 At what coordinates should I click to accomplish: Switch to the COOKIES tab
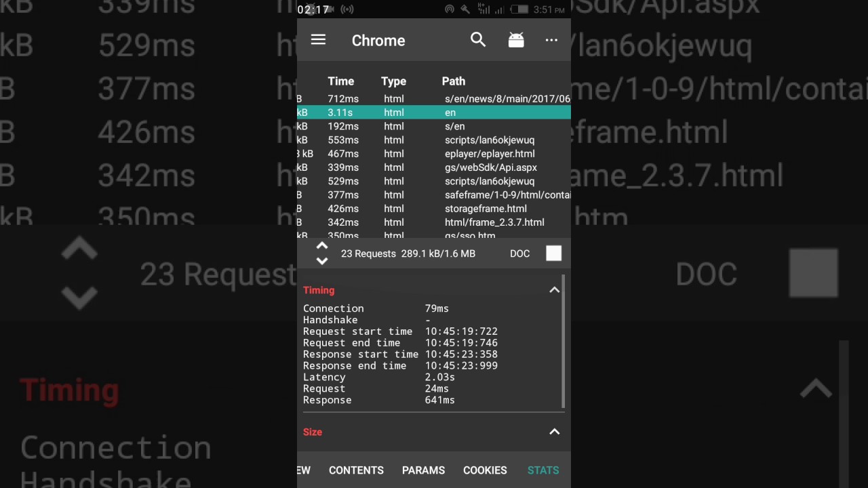(x=485, y=470)
